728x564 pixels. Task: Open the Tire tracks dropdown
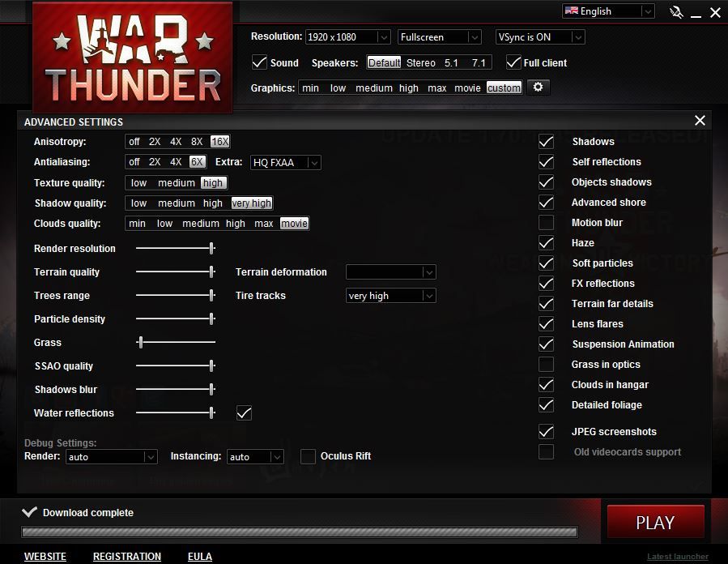pyautogui.click(x=390, y=296)
